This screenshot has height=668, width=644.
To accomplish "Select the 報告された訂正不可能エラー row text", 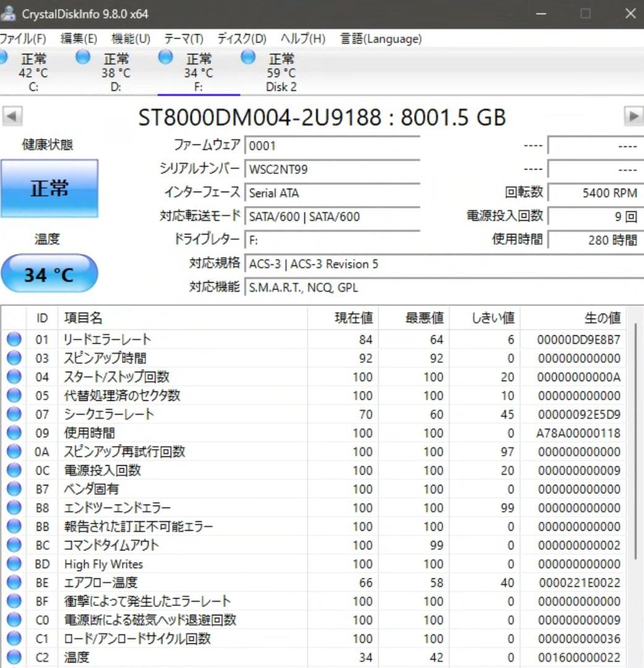I will 139,526.
